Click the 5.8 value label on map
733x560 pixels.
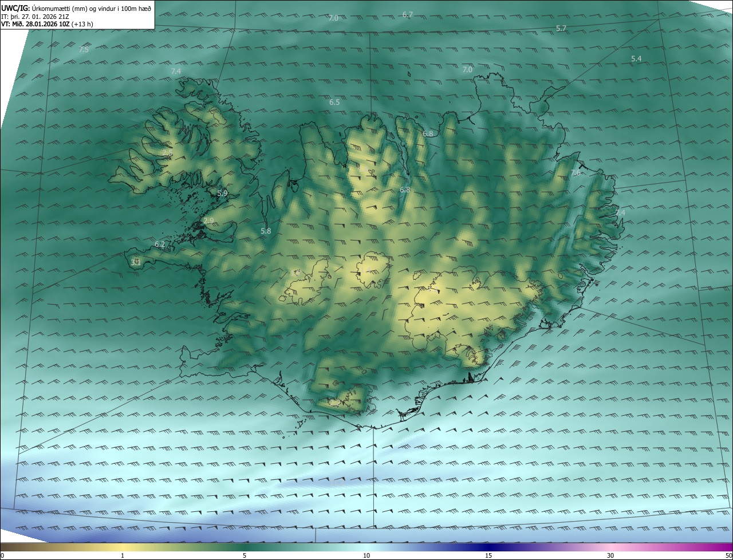coord(266,231)
